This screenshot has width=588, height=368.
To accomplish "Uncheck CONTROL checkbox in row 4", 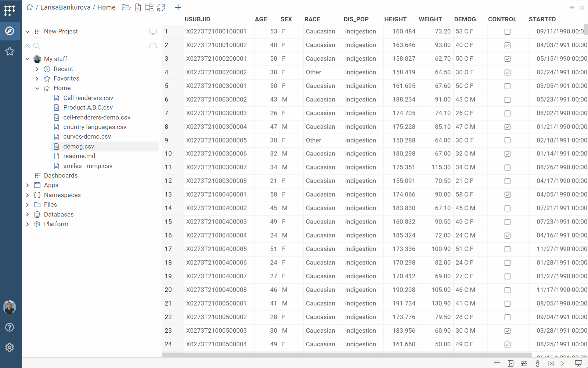I will tap(507, 72).
